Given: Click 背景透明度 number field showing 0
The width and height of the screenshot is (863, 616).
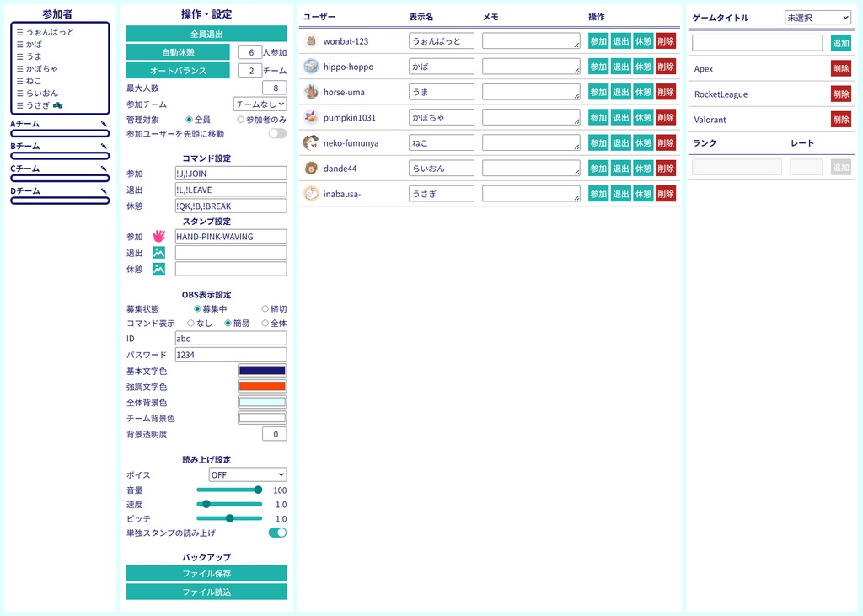Looking at the screenshot, I should pyautogui.click(x=275, y=434).
